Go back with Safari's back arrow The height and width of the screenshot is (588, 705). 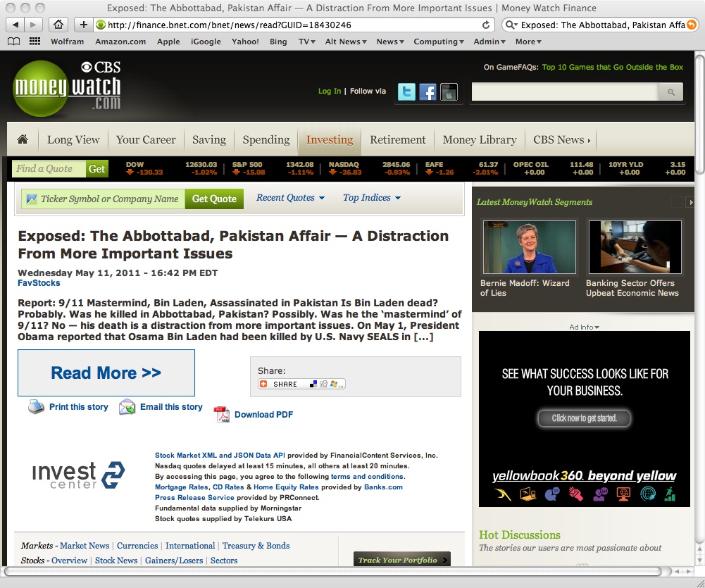(x=15, y=24)
